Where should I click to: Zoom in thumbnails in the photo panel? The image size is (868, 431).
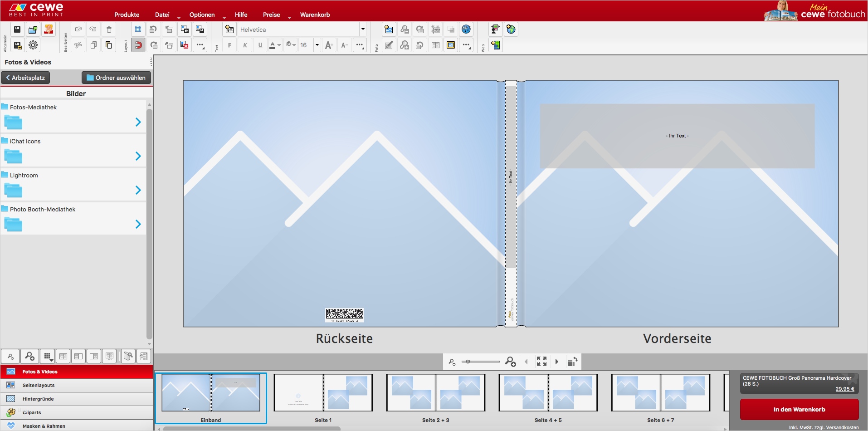pyautogui.click(x=29, y=356)
